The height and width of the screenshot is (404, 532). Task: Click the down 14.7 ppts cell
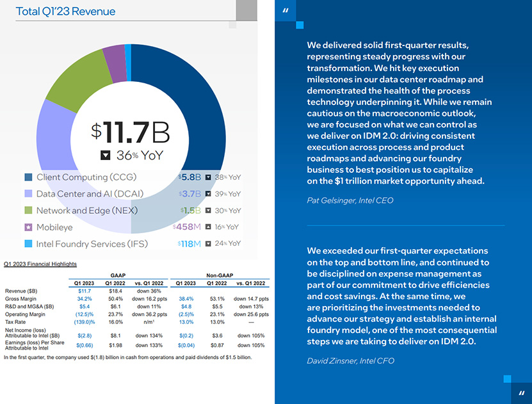point(251,299)
